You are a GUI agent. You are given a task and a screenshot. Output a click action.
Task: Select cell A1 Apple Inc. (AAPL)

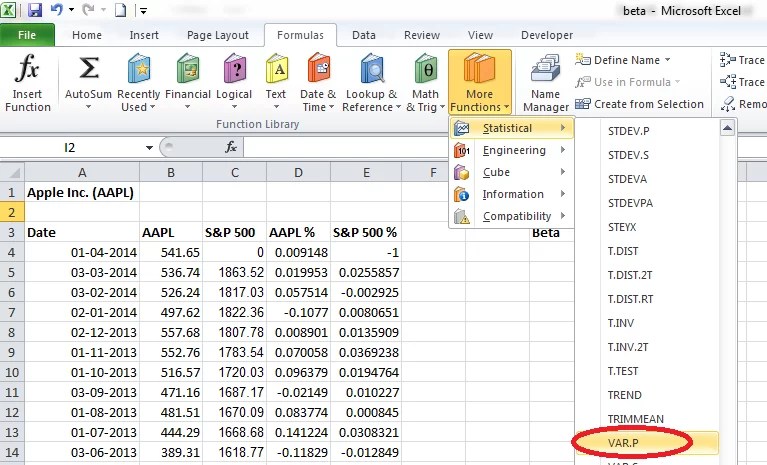[82, 192]
